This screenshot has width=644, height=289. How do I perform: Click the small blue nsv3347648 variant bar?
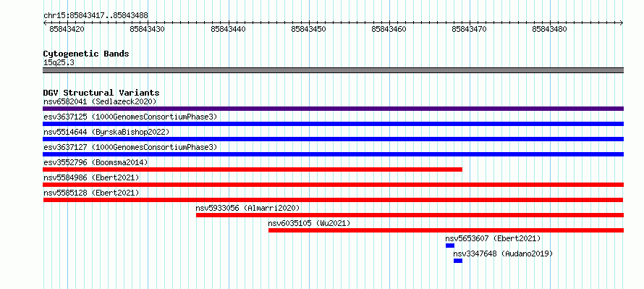point(458,261)
